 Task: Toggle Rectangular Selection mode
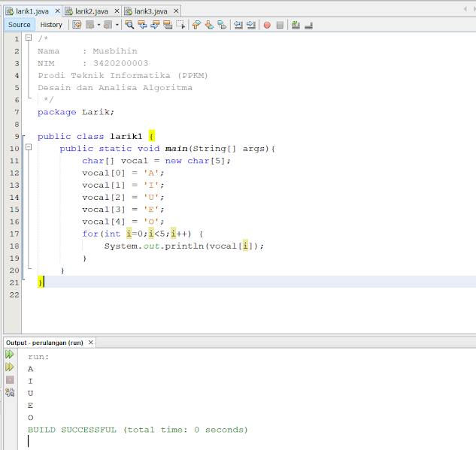click(180, 25)
